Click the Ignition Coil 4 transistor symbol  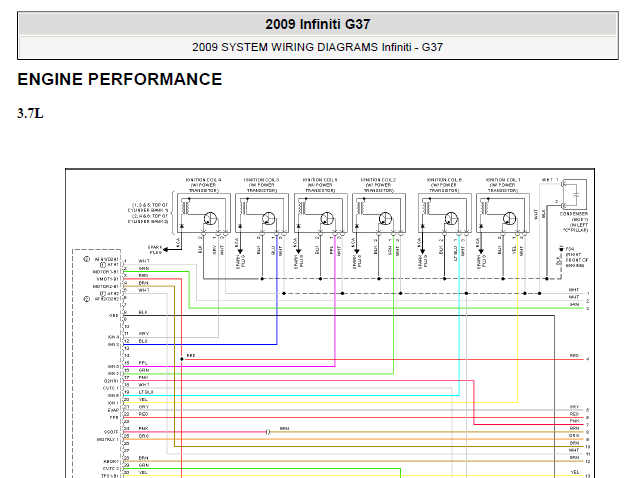point(210,219)
